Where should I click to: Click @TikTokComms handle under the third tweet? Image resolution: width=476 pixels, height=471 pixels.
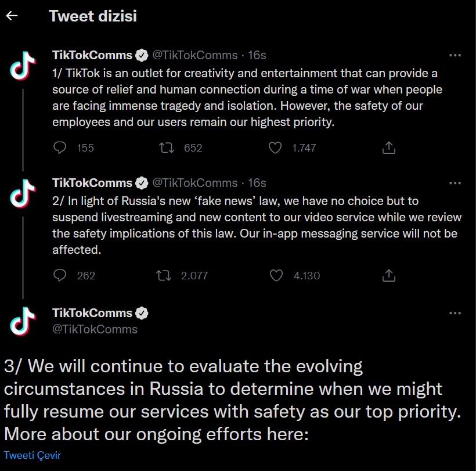(x=95, y=329)
